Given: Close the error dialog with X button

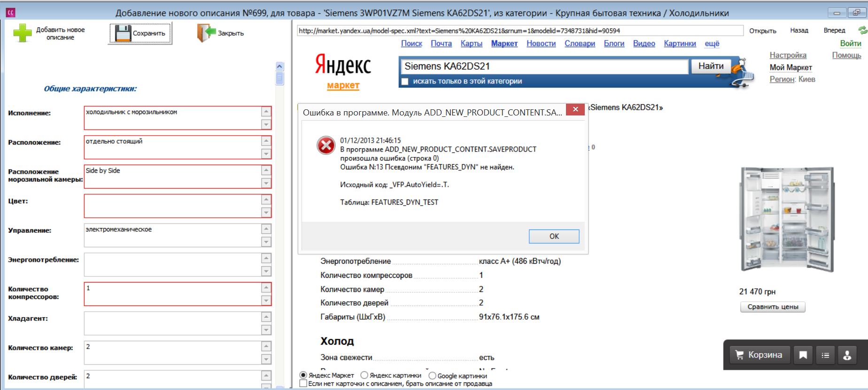Looking at the screenshot, I should click(575, 109).
